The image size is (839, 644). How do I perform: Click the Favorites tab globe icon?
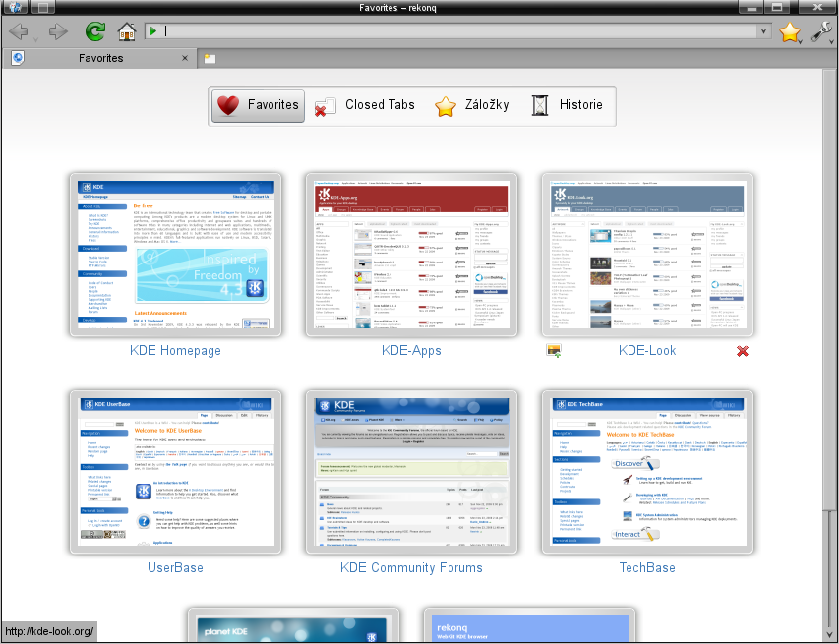pyautogui.click(x=18, y=58)
